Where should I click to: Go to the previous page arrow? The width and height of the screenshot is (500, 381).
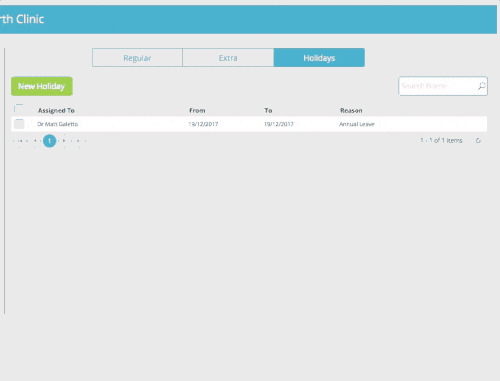35,141
